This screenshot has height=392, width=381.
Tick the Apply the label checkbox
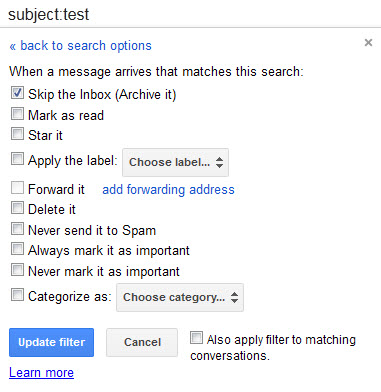(17, 159)
